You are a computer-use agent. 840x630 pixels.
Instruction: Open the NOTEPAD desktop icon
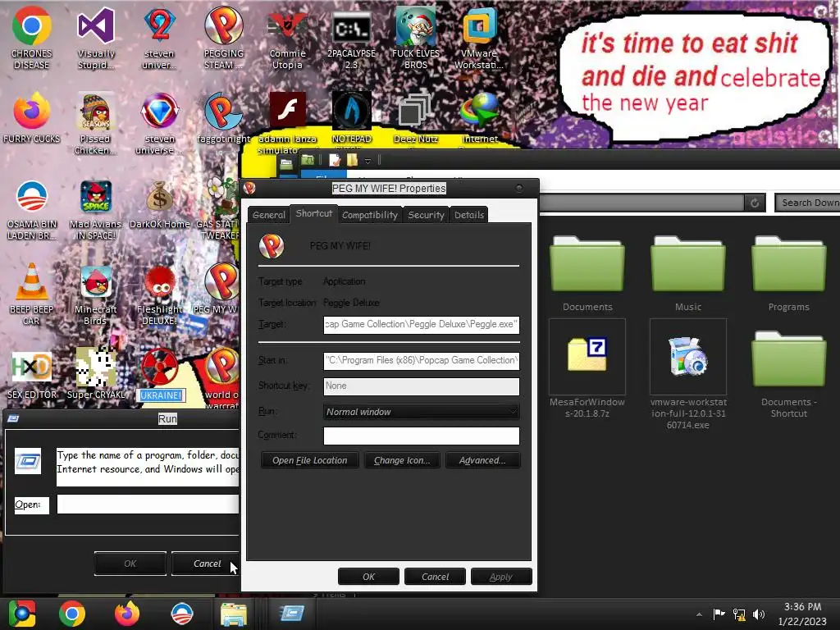(x=351, y=118)
